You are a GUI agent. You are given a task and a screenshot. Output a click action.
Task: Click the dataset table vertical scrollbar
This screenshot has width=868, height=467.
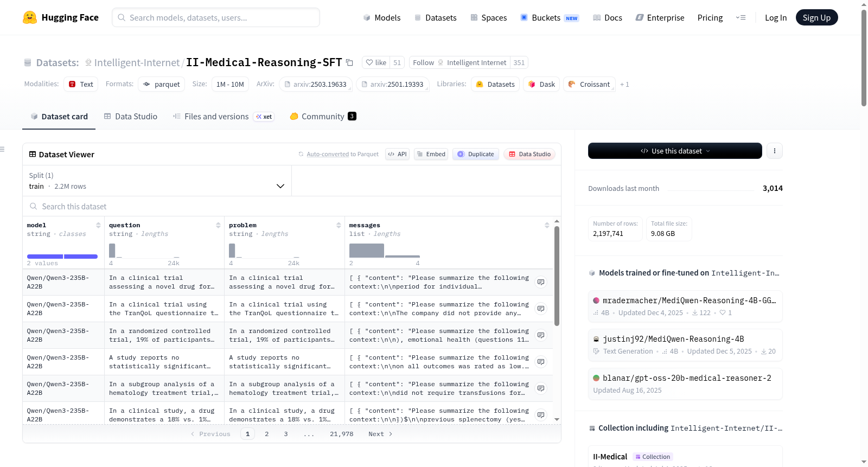(557, 276)
